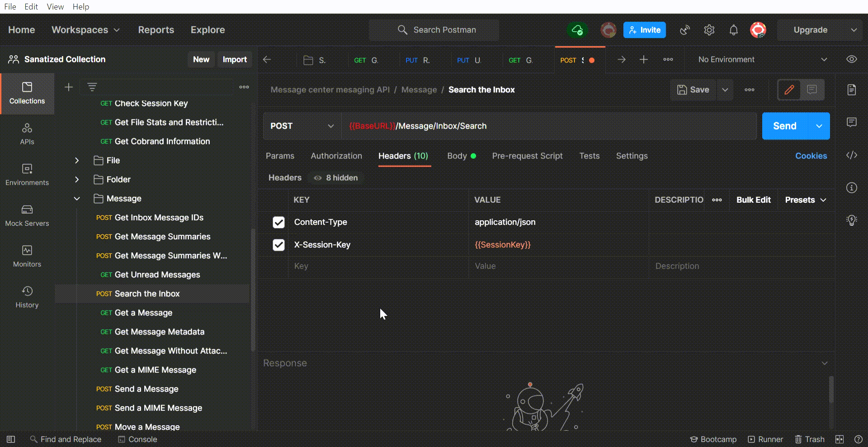Image resolution: width=868 pixels, height=447 pixels.
Task: Click the plus icon to open new tab
Action: pyautogui.click(x=643, y=60)
